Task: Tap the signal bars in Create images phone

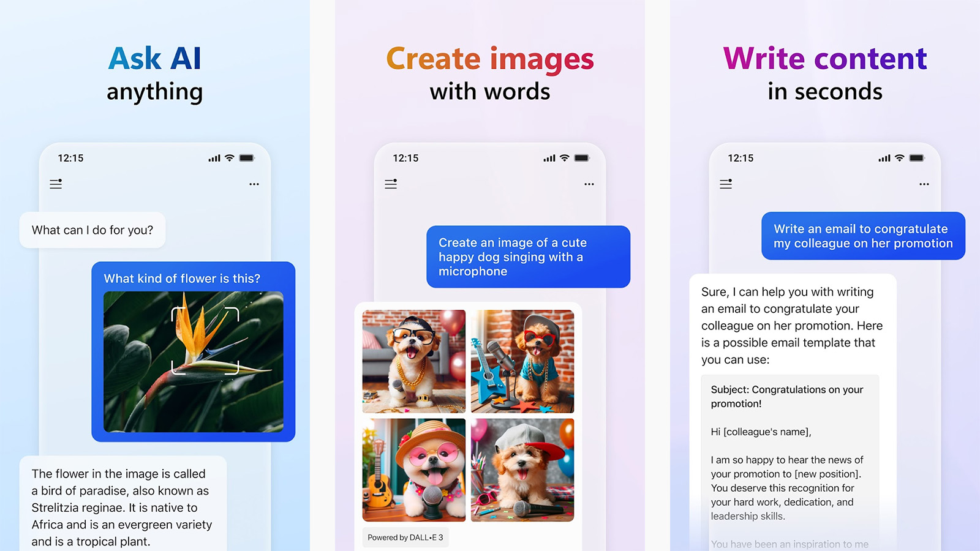Action: [549, 158]
